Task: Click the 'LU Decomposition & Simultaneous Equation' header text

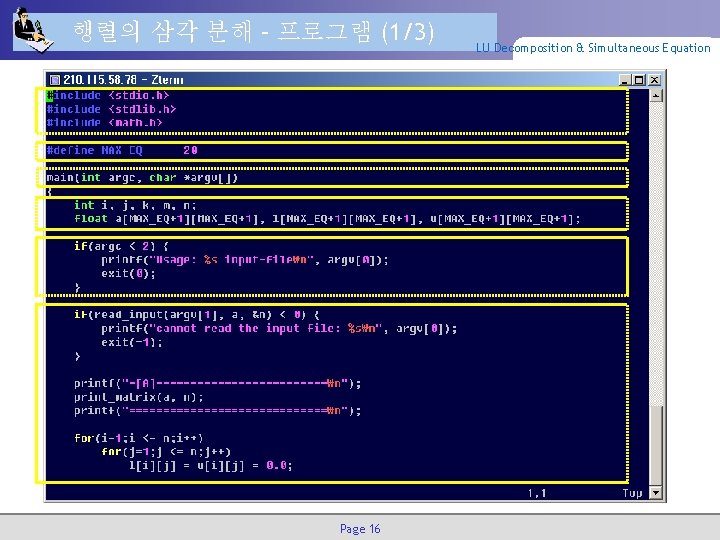Action: coord(593,48)
